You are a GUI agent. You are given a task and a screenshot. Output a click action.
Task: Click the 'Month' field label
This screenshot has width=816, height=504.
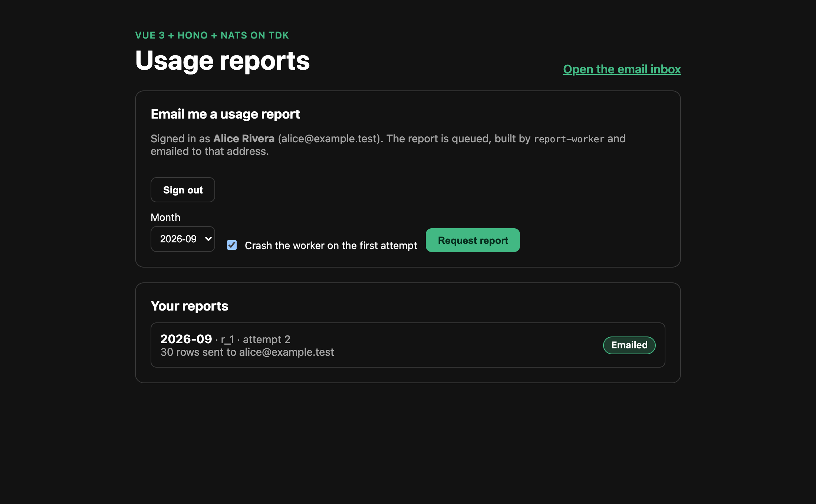(x=165, y=218)
